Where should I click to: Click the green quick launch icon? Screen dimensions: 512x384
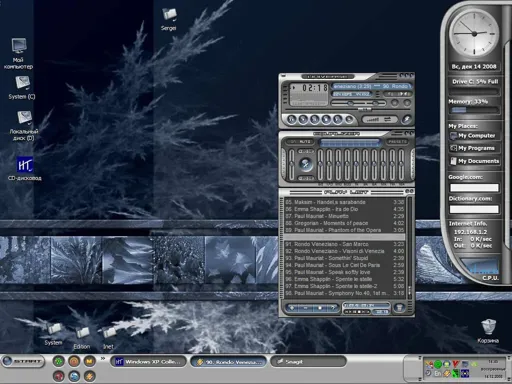tap(59, 361)
